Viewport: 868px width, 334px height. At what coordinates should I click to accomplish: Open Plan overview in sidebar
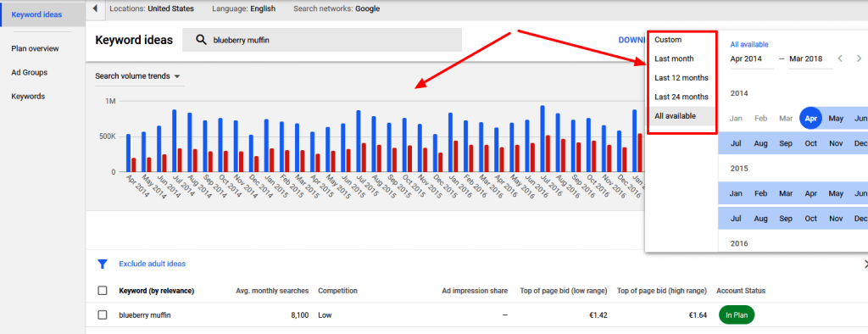tap(35, 48)
